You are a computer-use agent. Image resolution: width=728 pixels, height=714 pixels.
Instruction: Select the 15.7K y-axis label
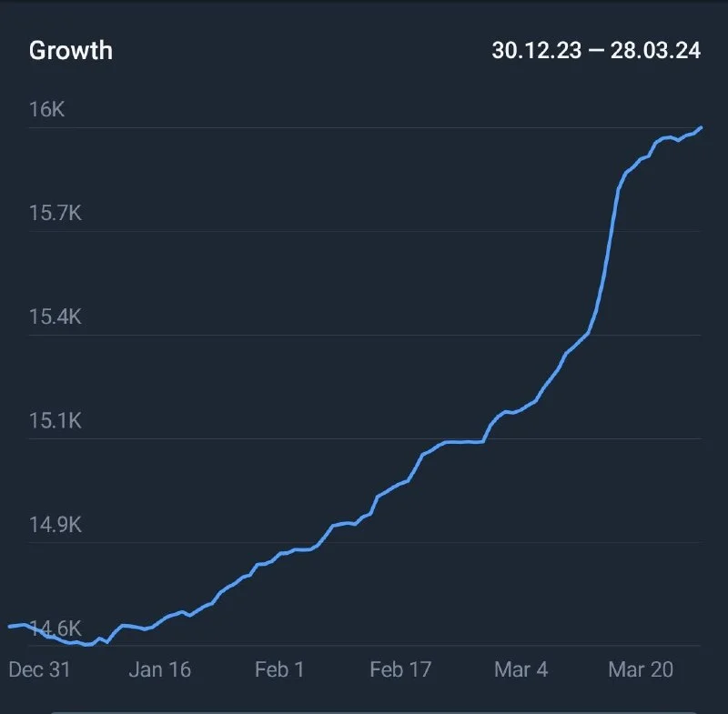(56, 214)
